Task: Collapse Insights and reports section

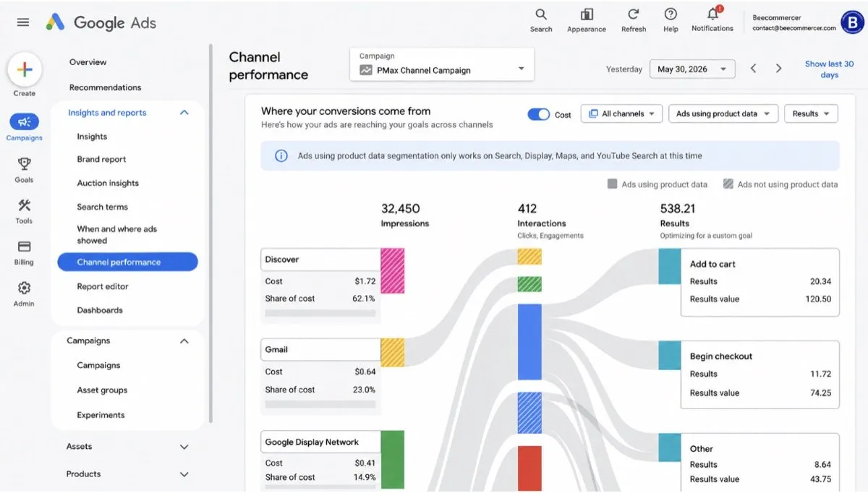Action: coord(184,113)
